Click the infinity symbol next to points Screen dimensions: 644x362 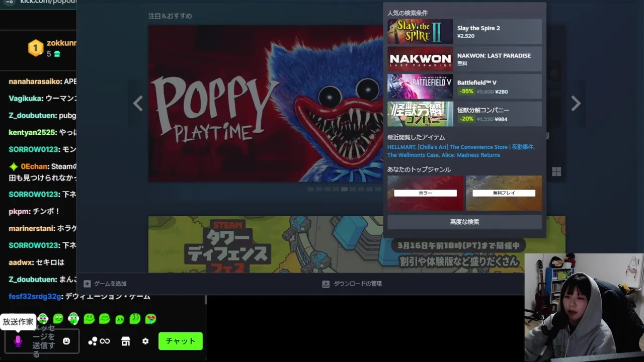tap(105, 341)
